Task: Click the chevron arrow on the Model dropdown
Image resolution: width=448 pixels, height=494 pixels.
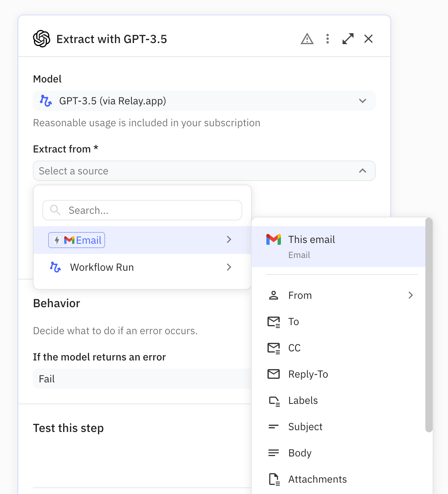Action: [x=363, y=101]
